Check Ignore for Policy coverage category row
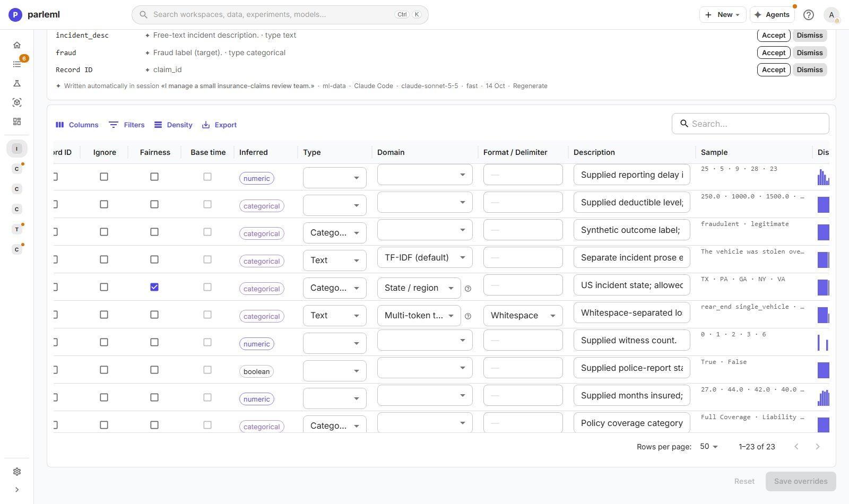This screenshot has height=504, width=849. 104,425
